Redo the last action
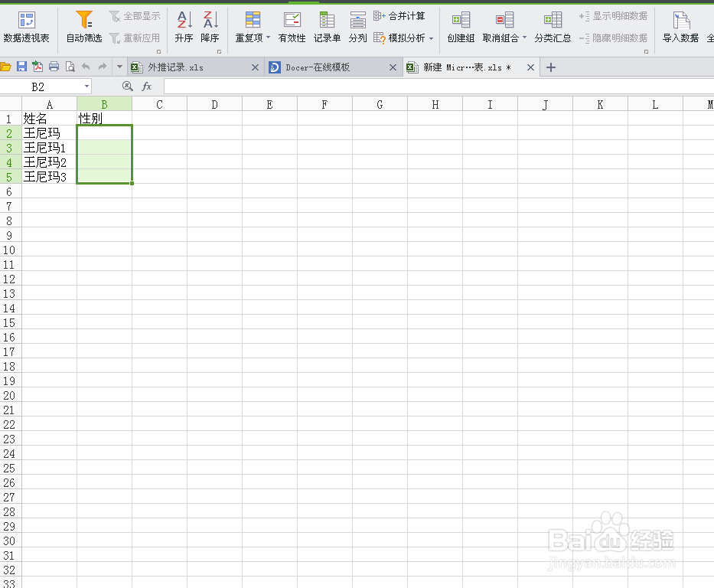Screen dimensions: 714x588 (103, 67)
